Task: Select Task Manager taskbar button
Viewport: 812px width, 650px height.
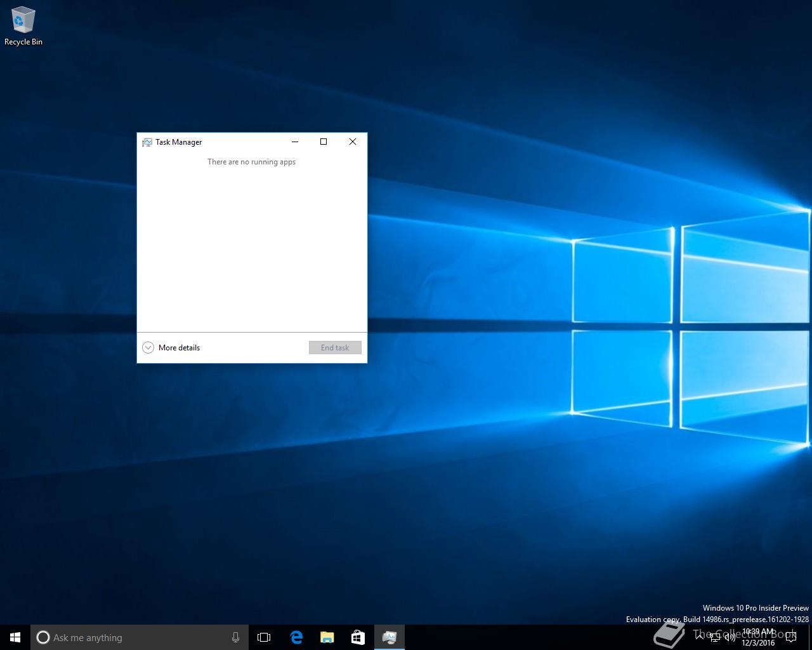Action: tap(389, 637)
